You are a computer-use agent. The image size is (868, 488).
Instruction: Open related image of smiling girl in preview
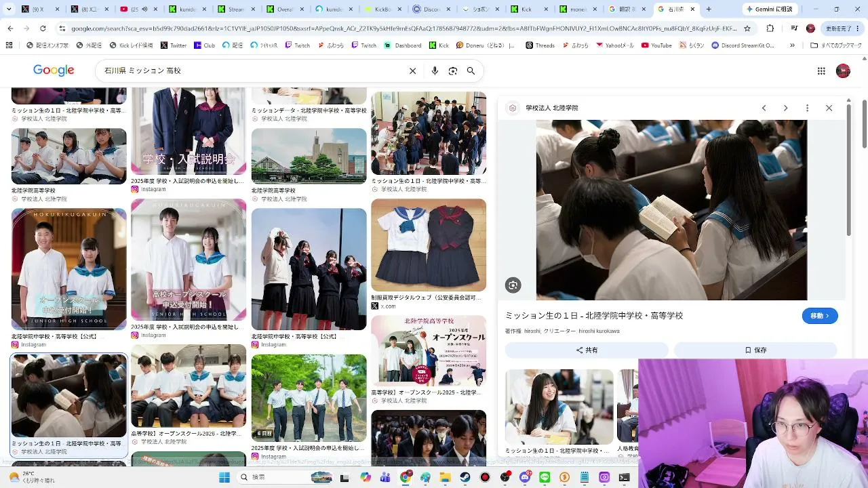(559, 407)
